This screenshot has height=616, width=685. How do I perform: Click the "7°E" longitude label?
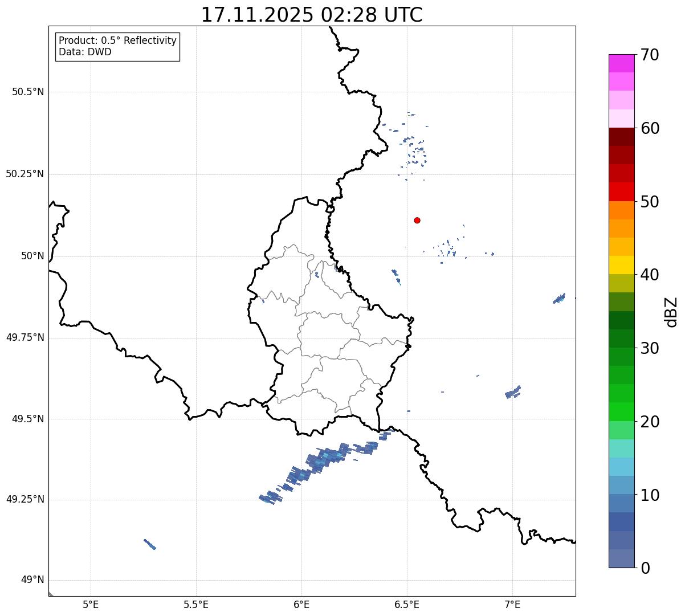tap(512, 604)
